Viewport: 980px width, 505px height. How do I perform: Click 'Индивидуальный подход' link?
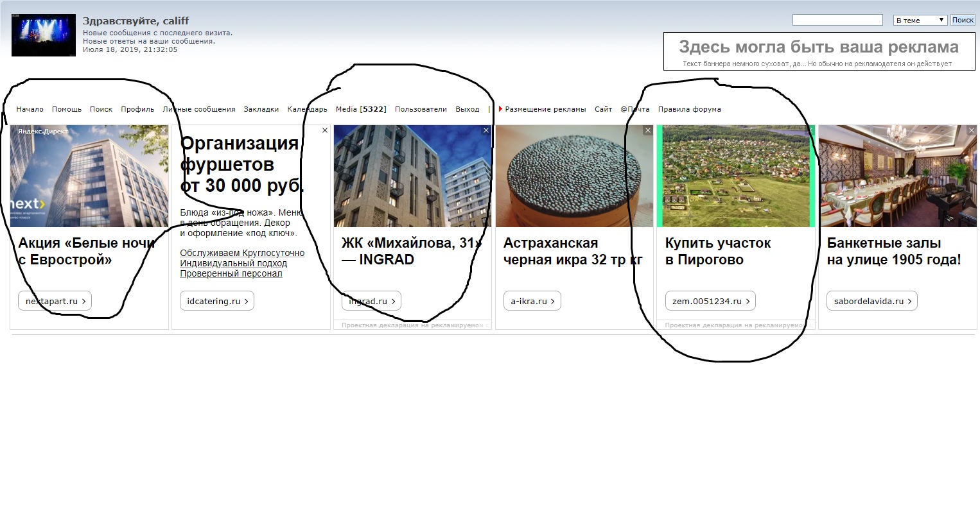click(234, 263)
